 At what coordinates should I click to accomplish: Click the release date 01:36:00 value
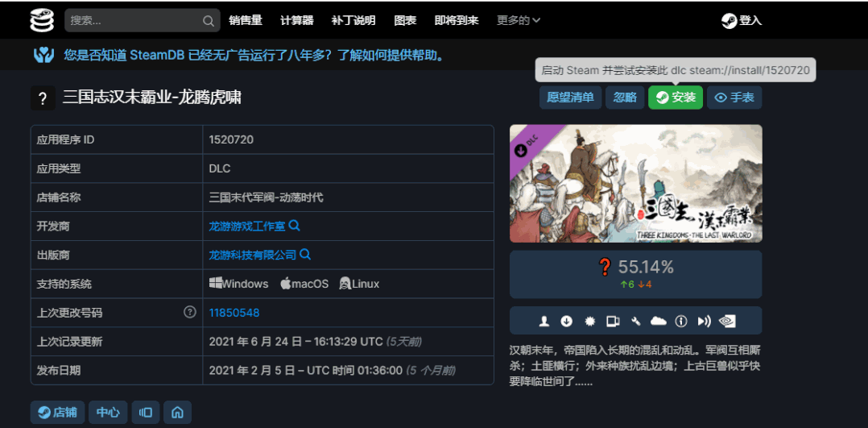[x=306, y=370]
